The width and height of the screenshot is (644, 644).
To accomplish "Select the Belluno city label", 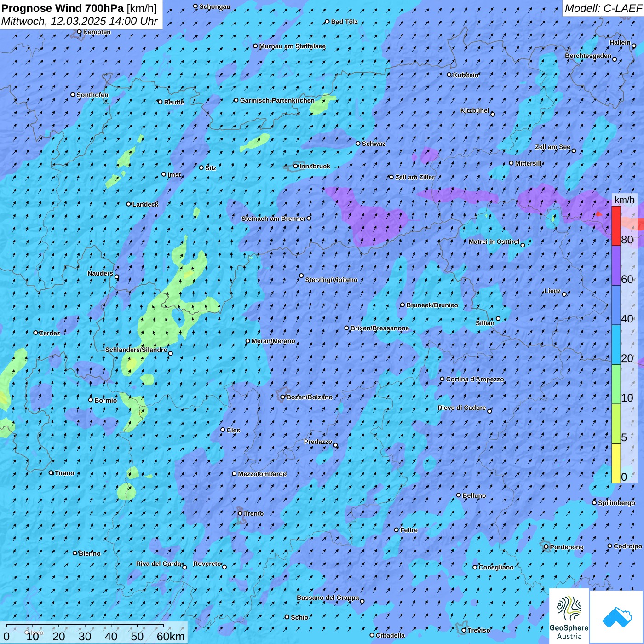I will point(474,495).
